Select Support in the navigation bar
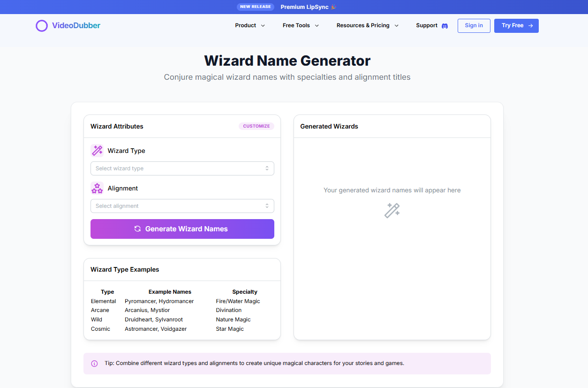This screenshot has height=388, width=588. (x=426, y=25)
